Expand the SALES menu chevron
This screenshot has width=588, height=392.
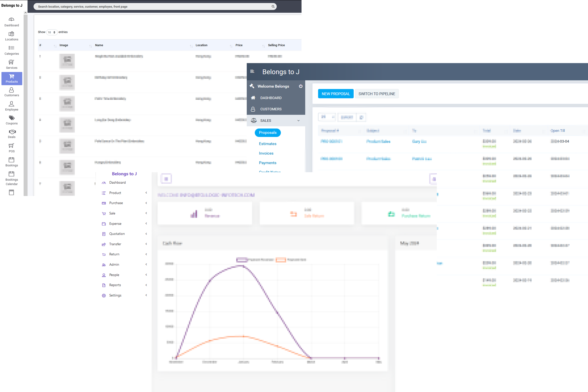pos(298,120)
